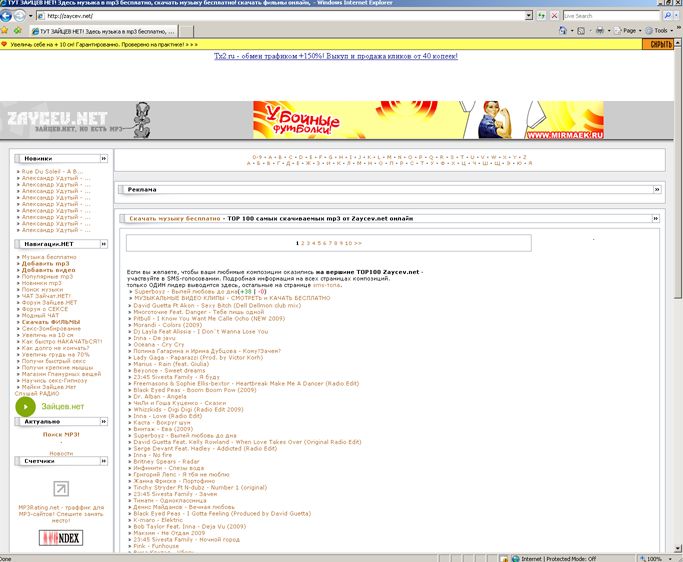Click the Live Search magnifier button
Viewport: 683px width, 562px height.
point(668,16)
